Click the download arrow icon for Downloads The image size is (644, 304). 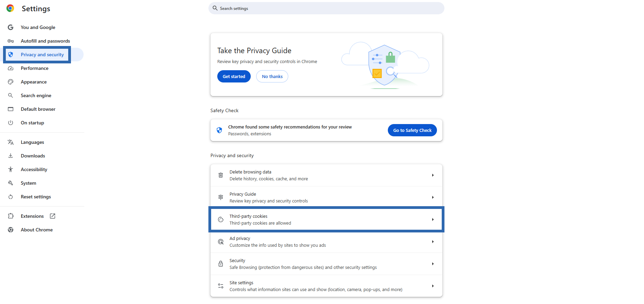coord(11,156)
